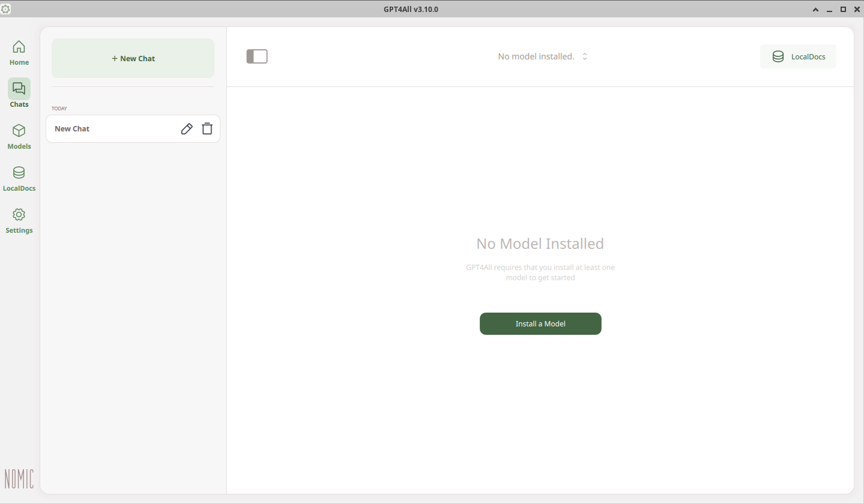Click the application icon in title bar
Image resolution: width=864 pixels, height=504 pixels.
point(5,9)
